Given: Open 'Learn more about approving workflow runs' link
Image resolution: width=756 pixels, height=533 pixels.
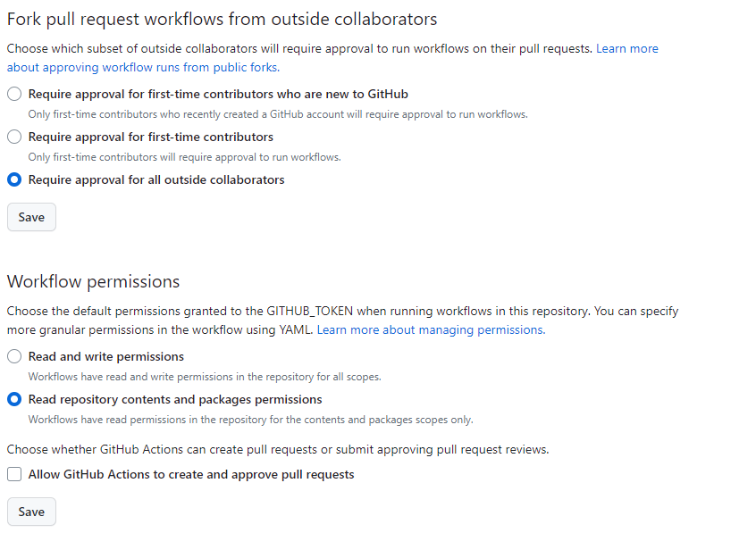Looking at the screenshot, I should 332,58.
